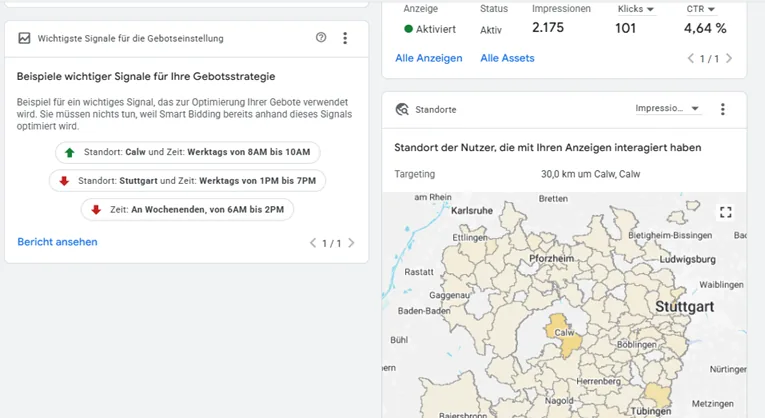This screenshot has height=418, width=765.
Task: Click Baden-Baden label on the map
Action: tap(424, 311)
